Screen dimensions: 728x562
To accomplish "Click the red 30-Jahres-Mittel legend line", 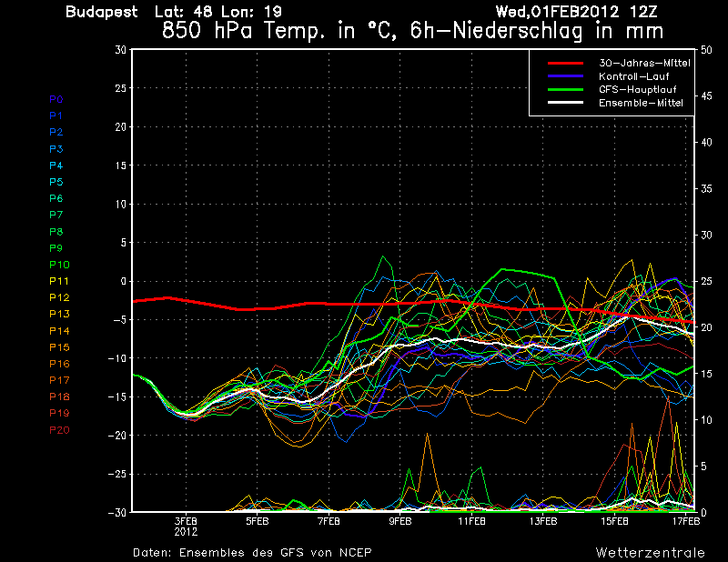I will (569, 64).
